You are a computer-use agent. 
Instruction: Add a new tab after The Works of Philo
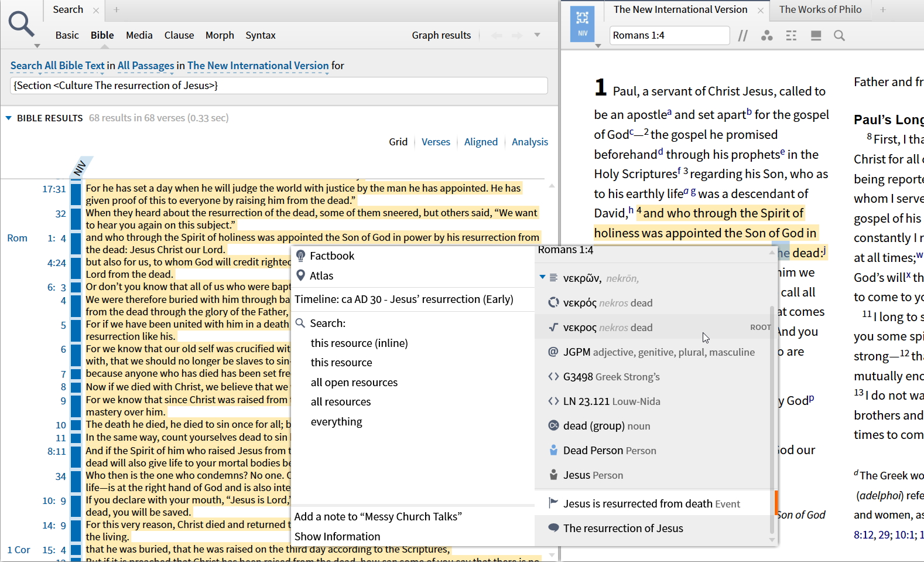tap(883, 10)
